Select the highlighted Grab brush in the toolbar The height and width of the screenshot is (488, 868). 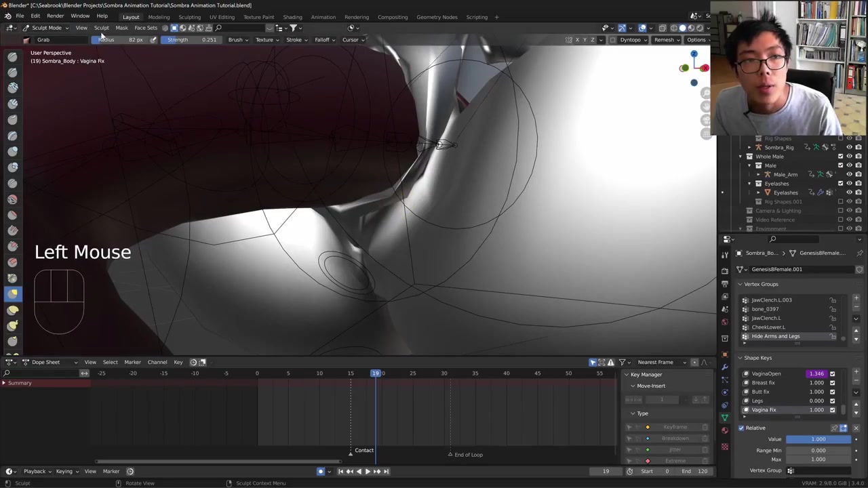pos(12,293)
